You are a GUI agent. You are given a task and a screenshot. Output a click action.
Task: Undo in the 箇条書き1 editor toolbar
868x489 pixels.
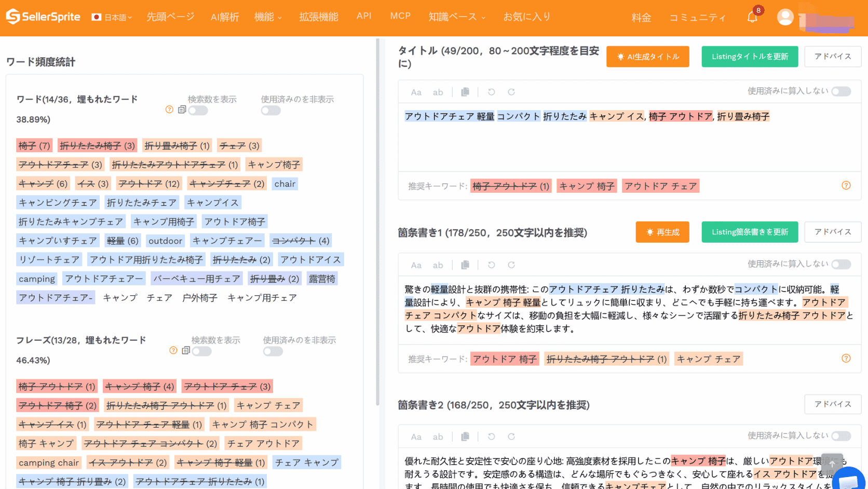tap(491, 265)
